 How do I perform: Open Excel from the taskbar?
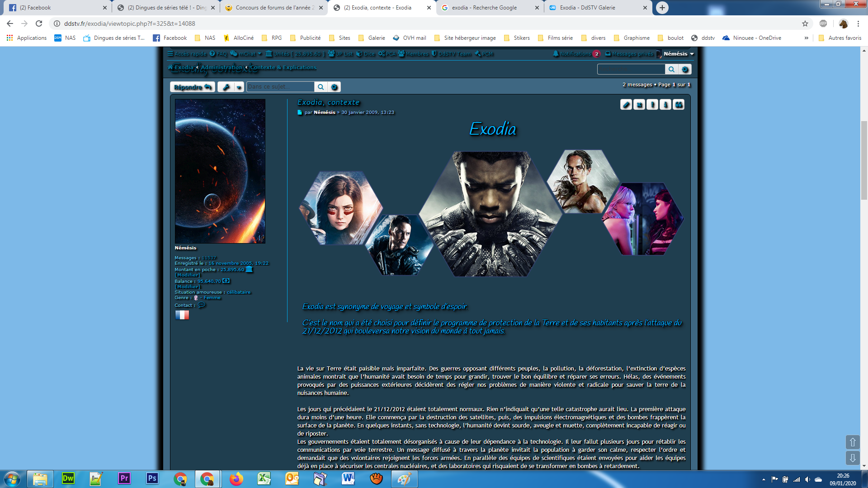click(264, 479)
